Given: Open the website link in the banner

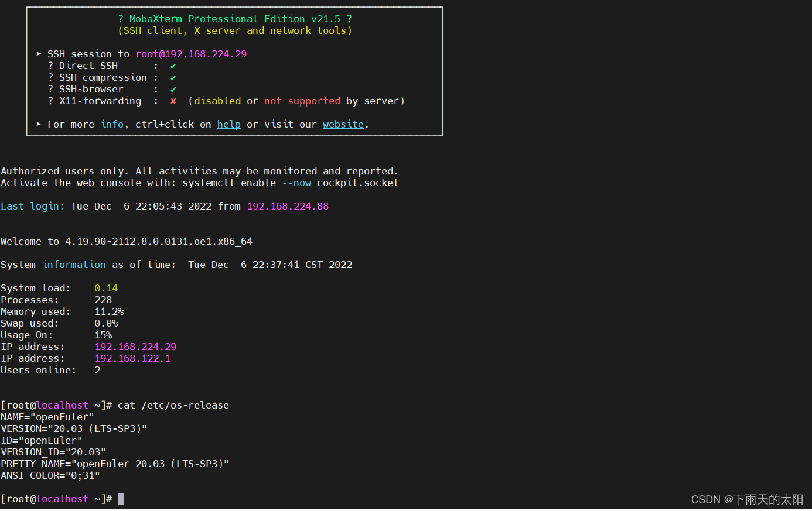Looking at the screenshot, I should (343, 124).
